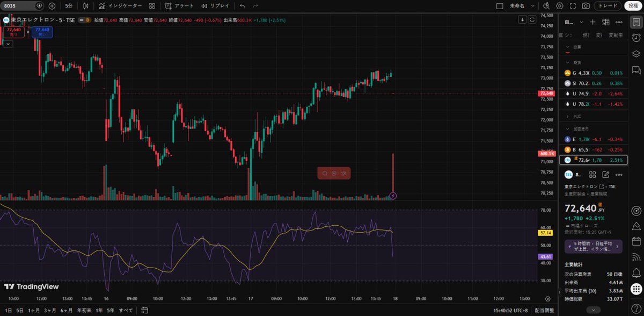This screenshot has width=644, height=316.
Task: Expand the 外汇 forex section
Action: point(568,116)
